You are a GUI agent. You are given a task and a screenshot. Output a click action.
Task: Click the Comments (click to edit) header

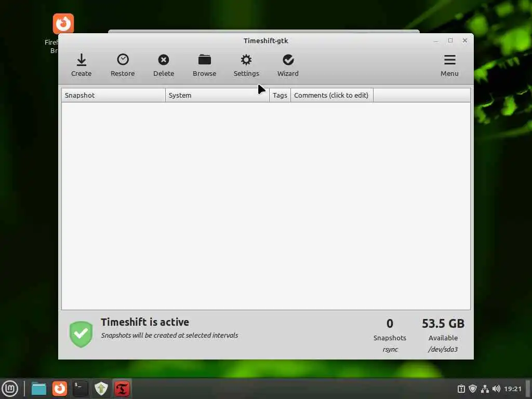tap(331, 96)
